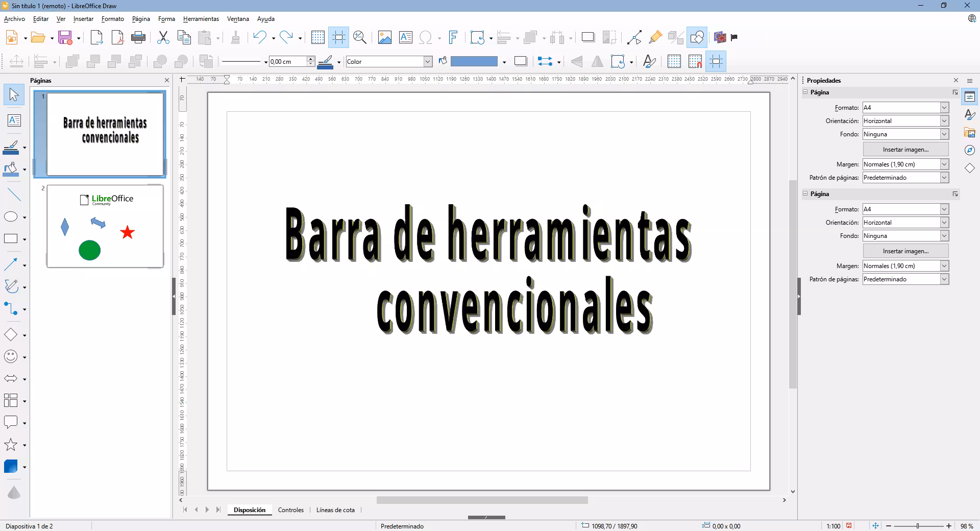Collapse the first Página section
This screenshot has width=980, height=531.
805,92
